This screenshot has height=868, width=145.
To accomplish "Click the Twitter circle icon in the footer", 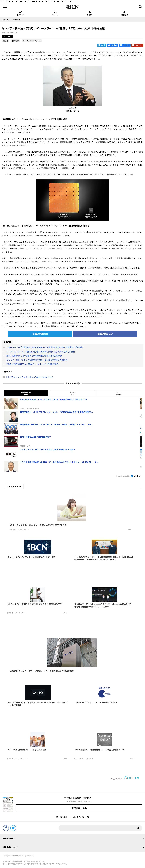I will [x=13, y=828].
